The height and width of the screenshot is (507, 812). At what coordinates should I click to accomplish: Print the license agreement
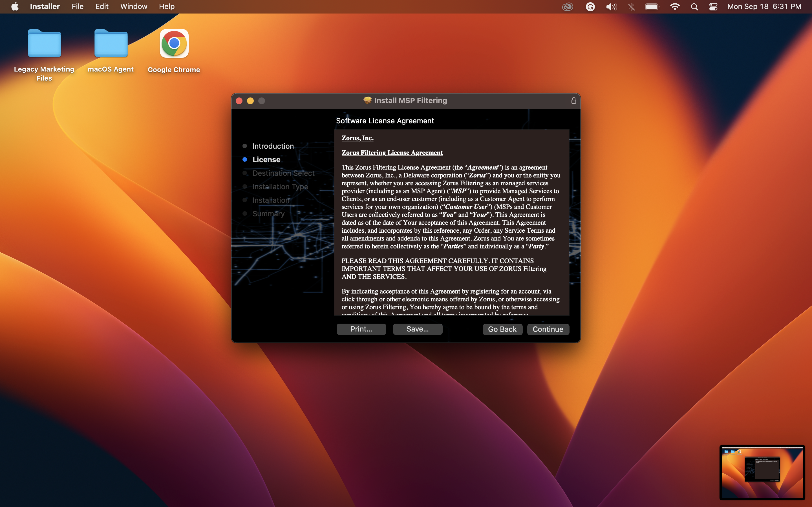pos(361,329)
